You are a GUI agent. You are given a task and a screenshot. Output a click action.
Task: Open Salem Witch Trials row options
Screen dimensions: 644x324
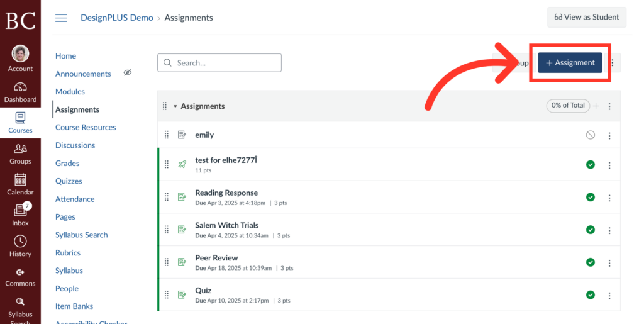coord(609,230)
